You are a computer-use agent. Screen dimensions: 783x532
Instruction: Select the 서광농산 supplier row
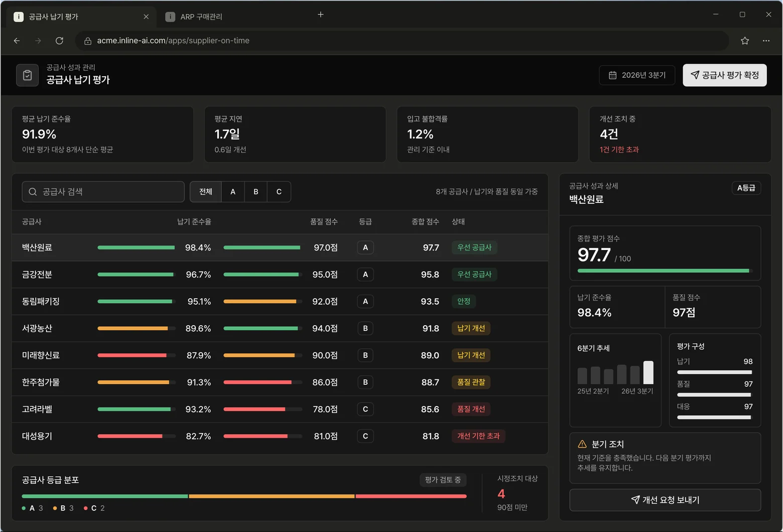280,328
